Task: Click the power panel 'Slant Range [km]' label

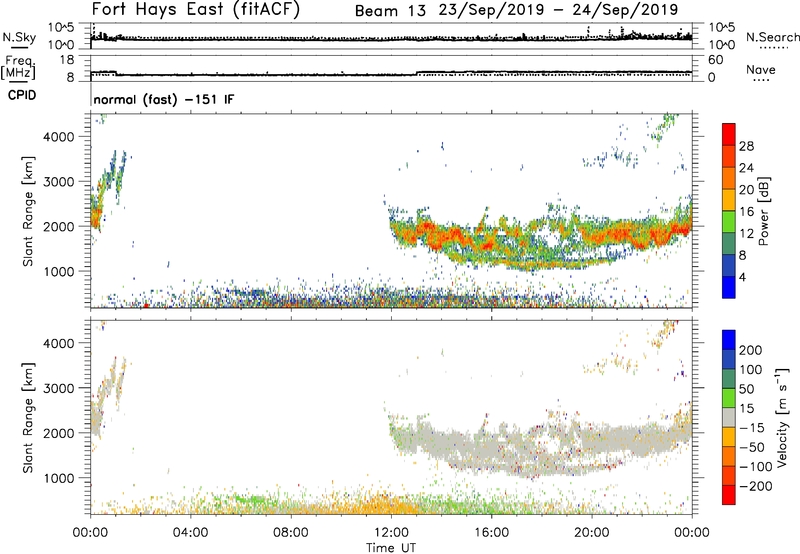Action: [28, 211]
